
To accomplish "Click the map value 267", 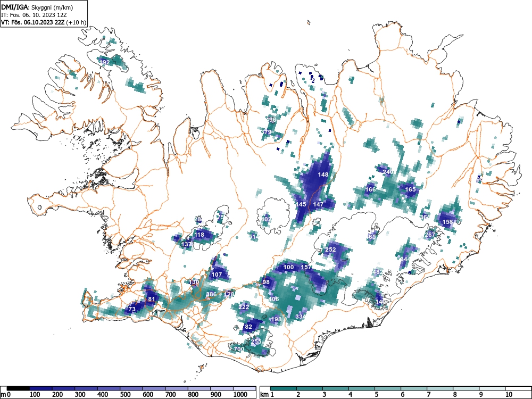I will [430, 235].
